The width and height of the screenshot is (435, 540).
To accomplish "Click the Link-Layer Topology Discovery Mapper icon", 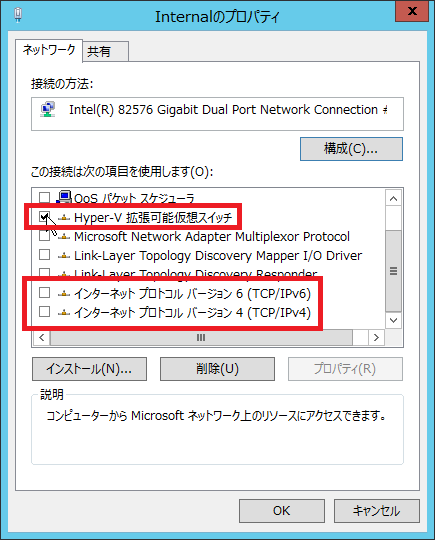I will 64,256.
